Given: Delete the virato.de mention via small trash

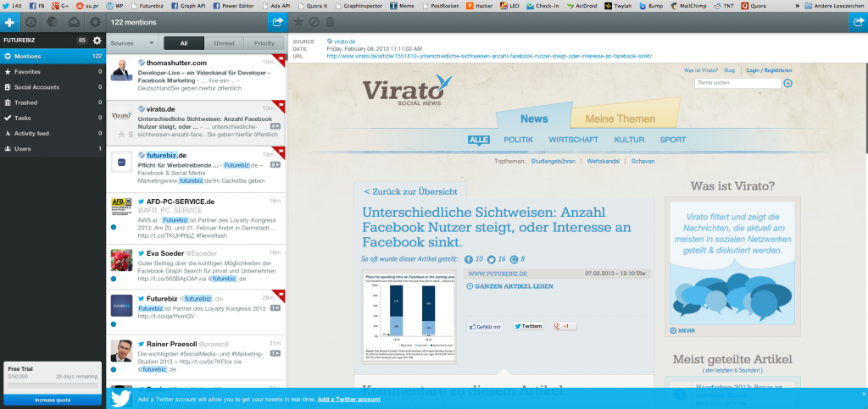Looking at the screenshot, I should pyautogui.click(x=131, y=135).
